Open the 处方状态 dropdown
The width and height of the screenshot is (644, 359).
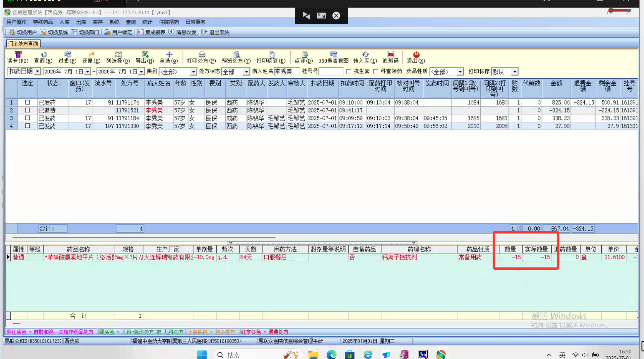(246, 72)
